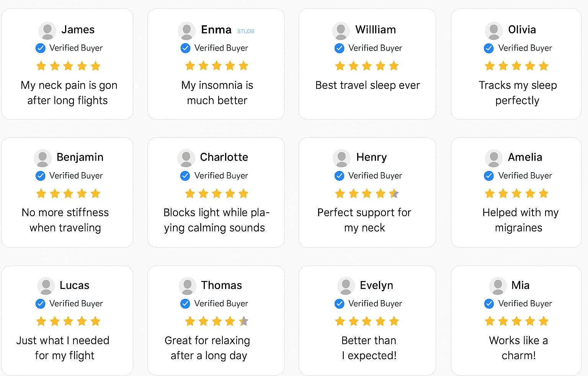588x376 pixels.
Task: Click Olivia's profile avatar icon
Action: click(x=494, y=31)
